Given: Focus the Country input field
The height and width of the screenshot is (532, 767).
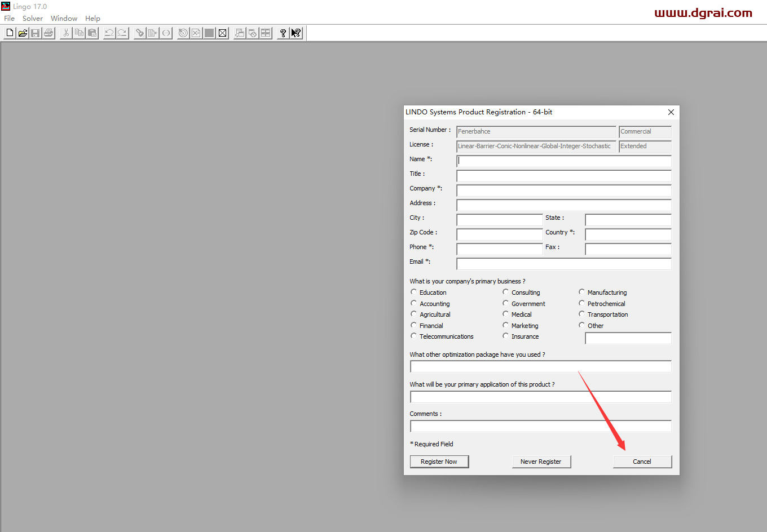Looking at the screenshot, I should pyautogui.click(x=628, y=234).
